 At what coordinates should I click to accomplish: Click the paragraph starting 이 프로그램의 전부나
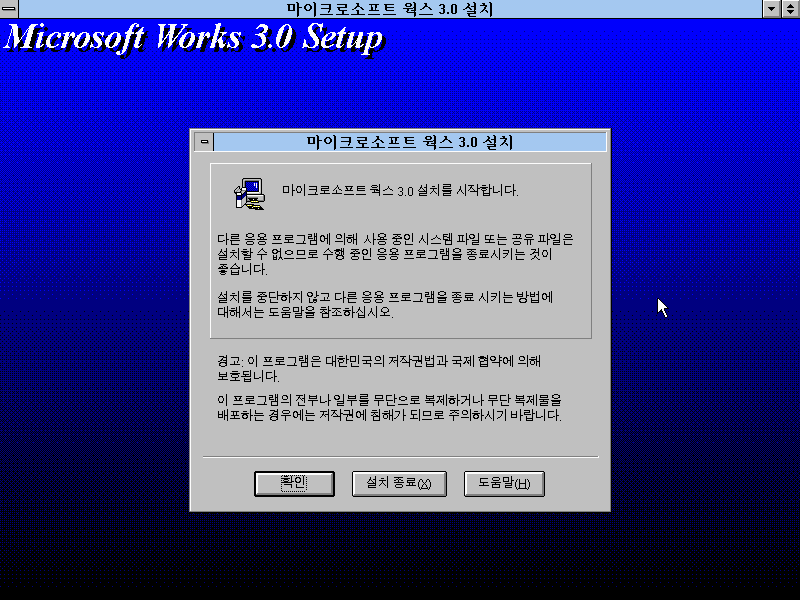(389, 407)
